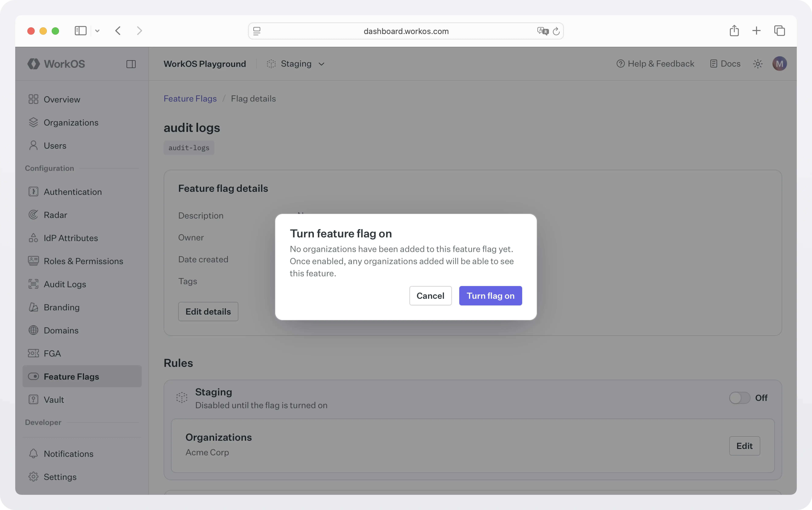Open IdP Attributes

[x=82, y=238]
